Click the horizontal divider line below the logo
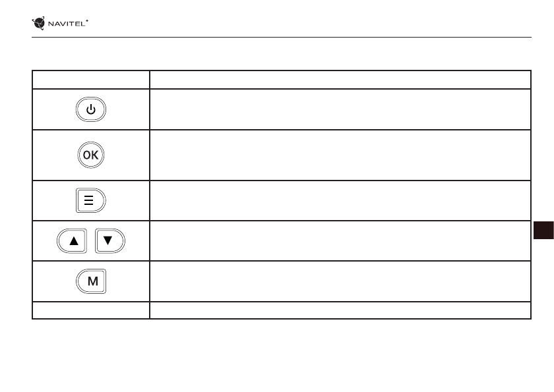 (282, 38)
